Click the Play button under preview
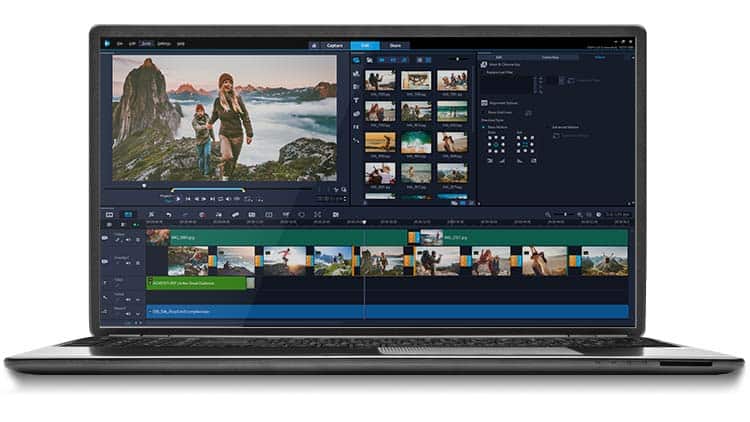The image size is (750, 422). (x=178, y=199)
